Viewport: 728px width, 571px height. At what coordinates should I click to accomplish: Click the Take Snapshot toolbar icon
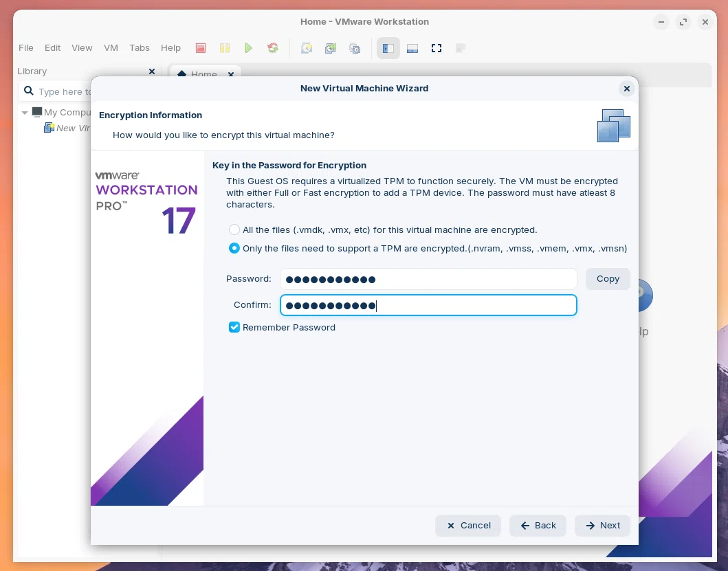point(307,48)
